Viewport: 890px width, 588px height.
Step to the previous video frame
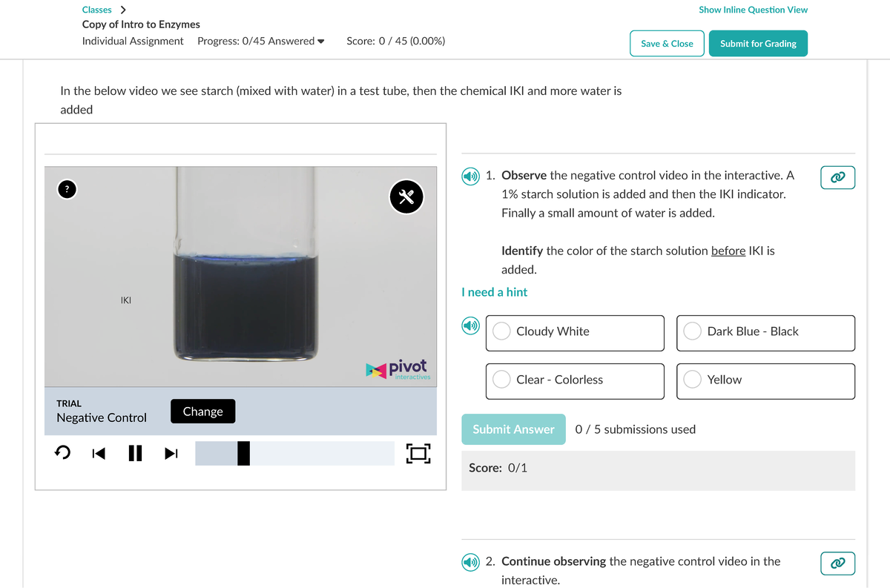point(97,453)
